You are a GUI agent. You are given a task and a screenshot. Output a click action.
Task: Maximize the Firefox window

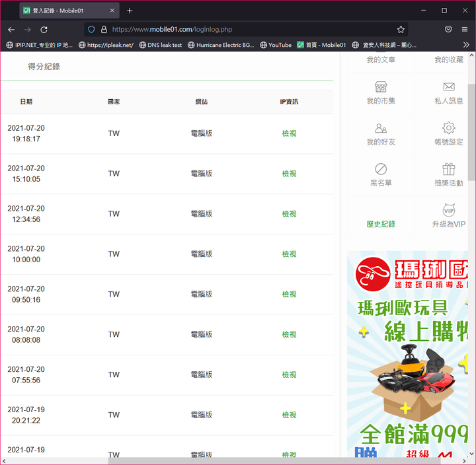[x=444, y=11]
